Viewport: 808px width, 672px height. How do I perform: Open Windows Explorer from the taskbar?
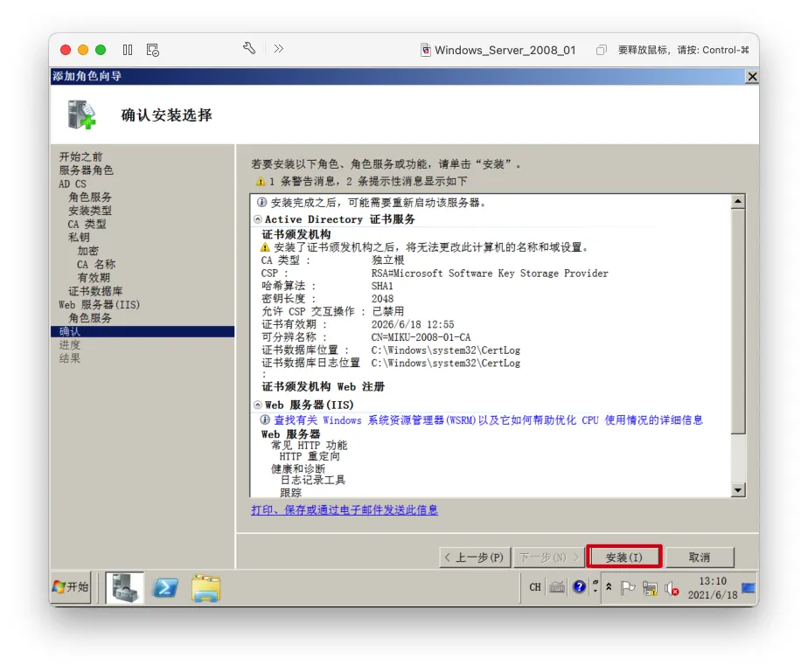click(x=206, y=587)
